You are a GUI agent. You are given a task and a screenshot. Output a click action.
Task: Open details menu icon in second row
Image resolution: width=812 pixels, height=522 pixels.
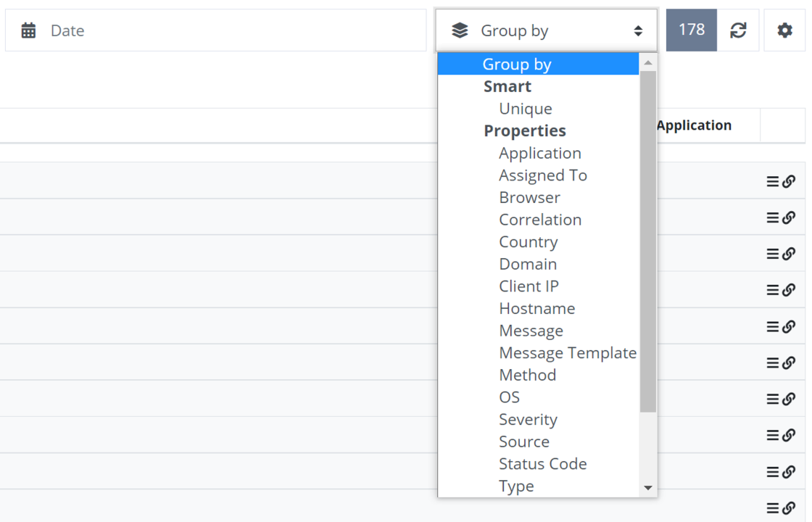(772, 217)
